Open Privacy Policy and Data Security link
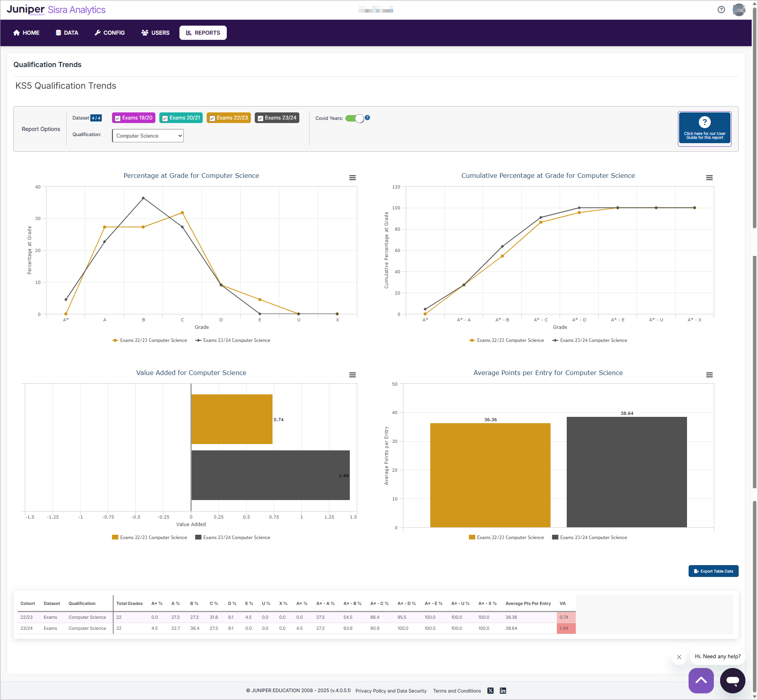 click(x=391, y=691)
